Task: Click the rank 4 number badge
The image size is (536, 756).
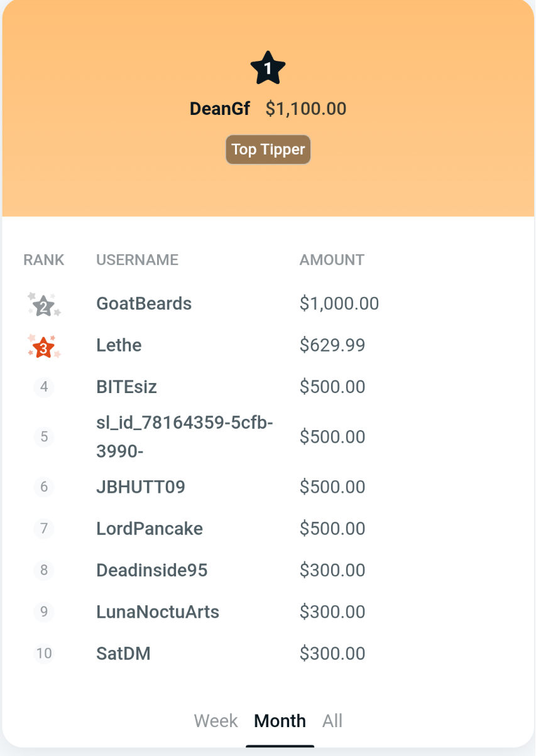Action: tap(44, 387)
